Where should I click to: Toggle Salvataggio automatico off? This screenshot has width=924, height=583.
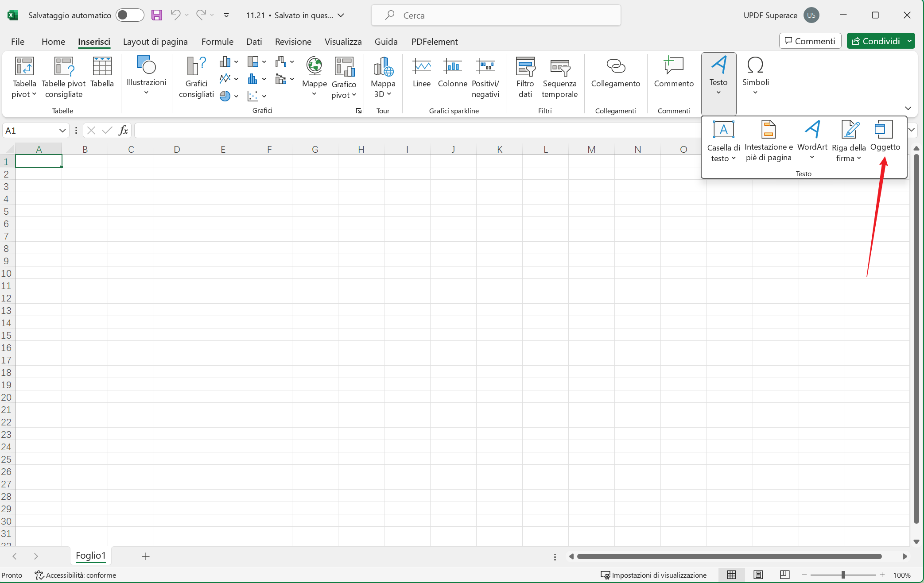coord(129,15)
